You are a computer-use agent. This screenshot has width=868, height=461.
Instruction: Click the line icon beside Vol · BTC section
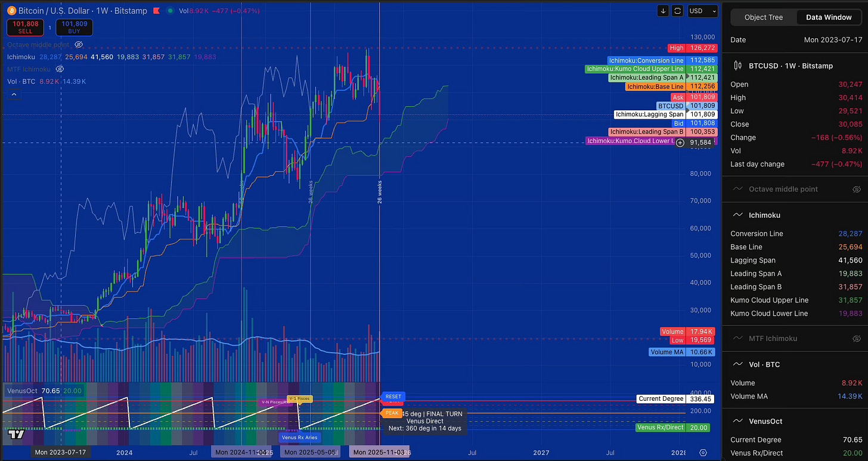(737, 364)
